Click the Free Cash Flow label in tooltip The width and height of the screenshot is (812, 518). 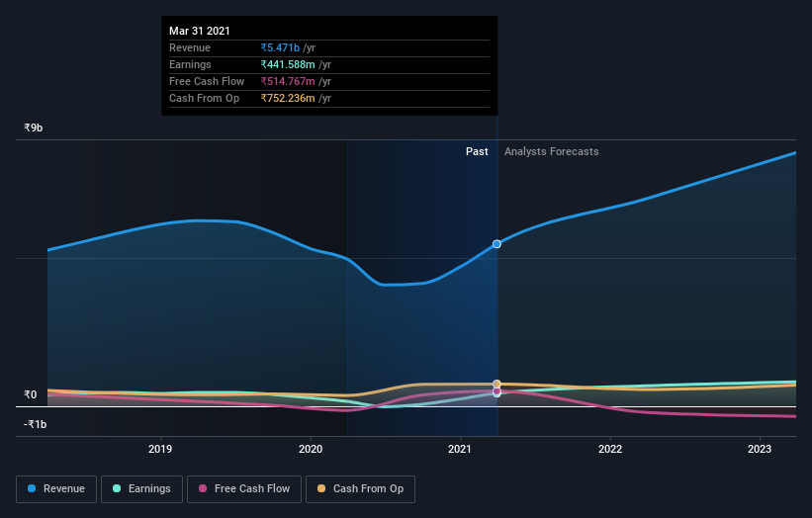[x=207, y=81]
